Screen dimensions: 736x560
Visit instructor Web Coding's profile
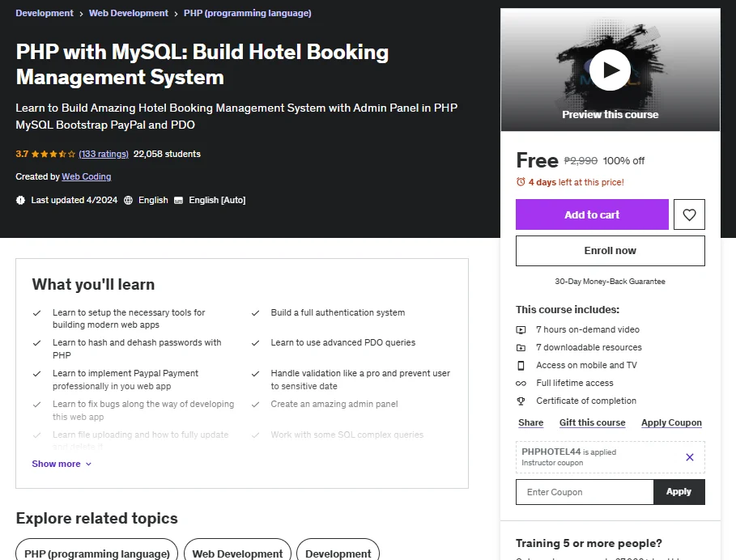tap(87, 176)
